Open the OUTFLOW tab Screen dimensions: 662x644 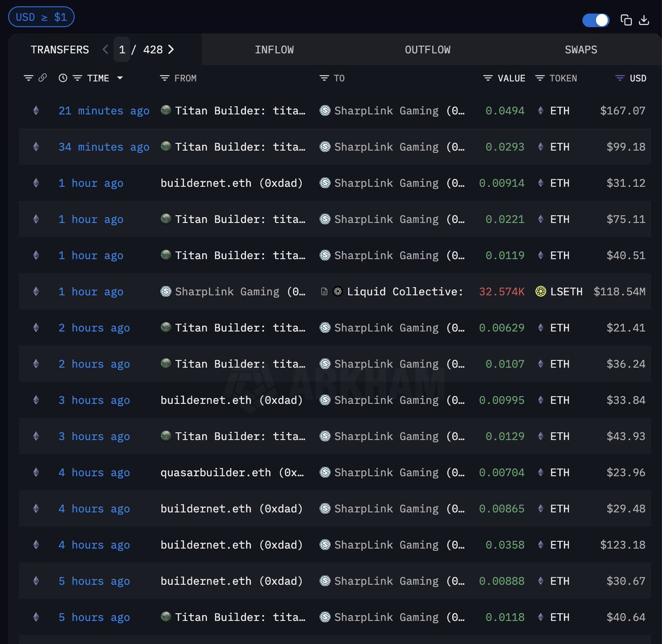coord(428,50)
